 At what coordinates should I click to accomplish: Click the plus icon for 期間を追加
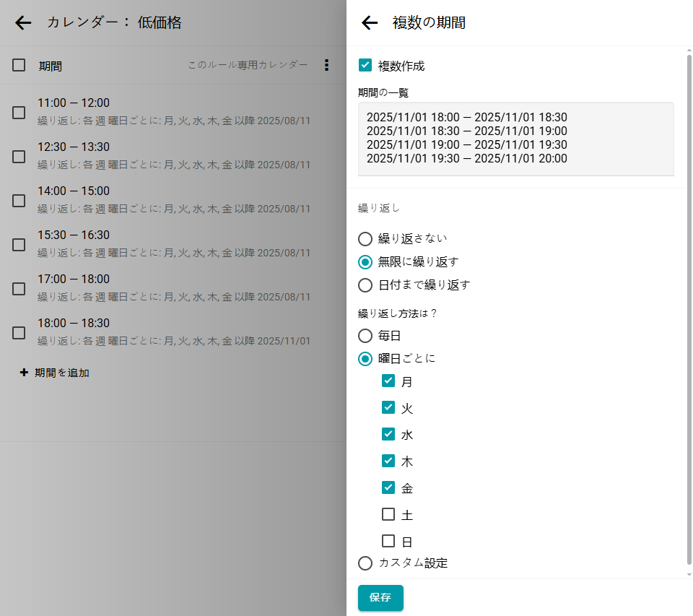24,373
